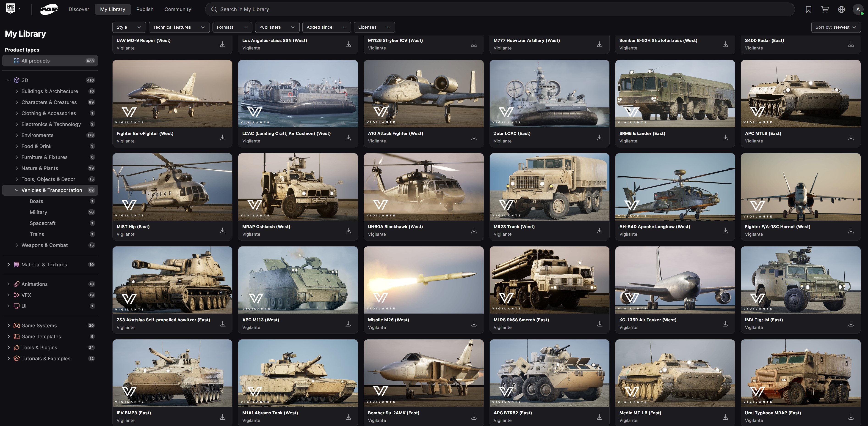868x426 pixels.
Task: Download Zubr LCAC (East)
Action: click(600, 138)
